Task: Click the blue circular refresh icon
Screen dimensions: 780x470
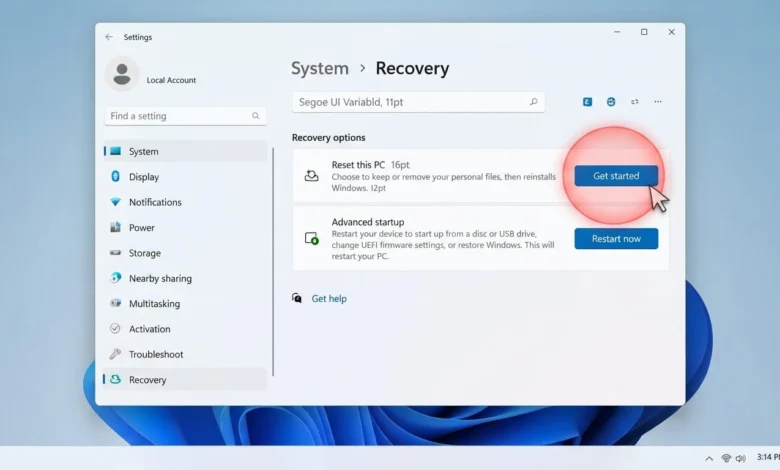Action: click(x=611, y=102)
